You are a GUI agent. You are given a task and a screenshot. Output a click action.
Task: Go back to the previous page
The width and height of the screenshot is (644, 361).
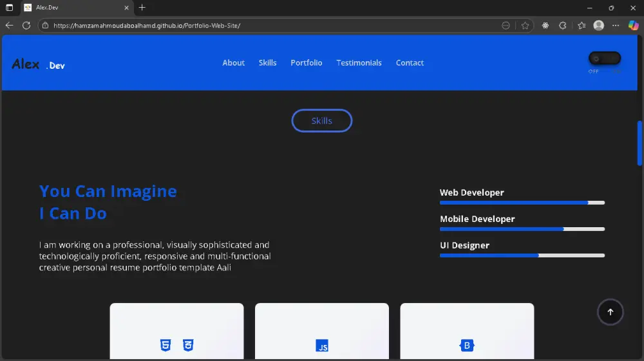pyautogui.click(x=9, y=26)
